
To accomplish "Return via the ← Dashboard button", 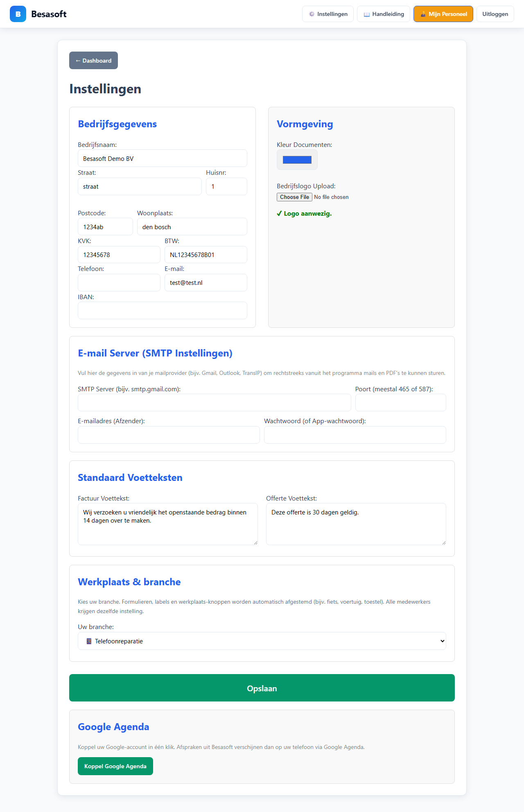I will point(93,60).
